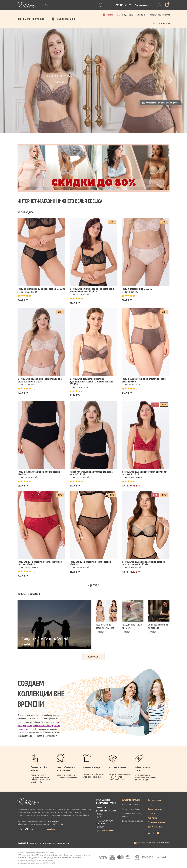Click the search magnifier icon
Screen dimensions: 187x868
click(x=100, y=5)
